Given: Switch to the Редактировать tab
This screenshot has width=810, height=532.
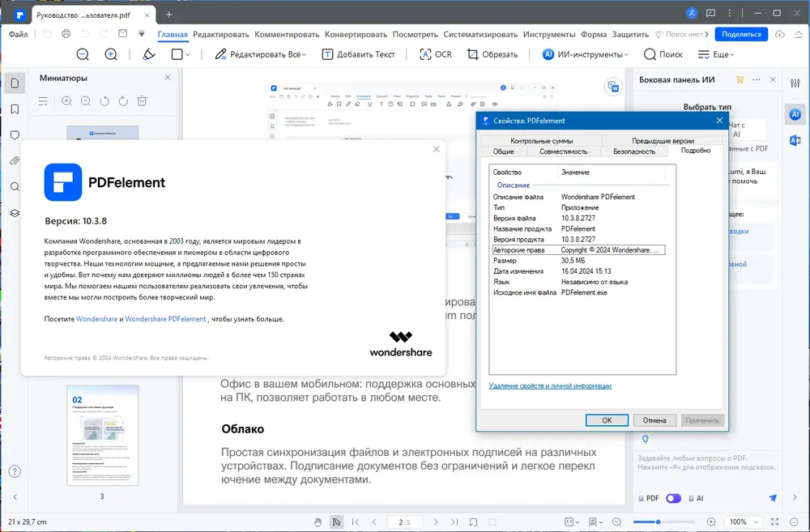Looking at the screenshot, I should (x=221, y=35).
